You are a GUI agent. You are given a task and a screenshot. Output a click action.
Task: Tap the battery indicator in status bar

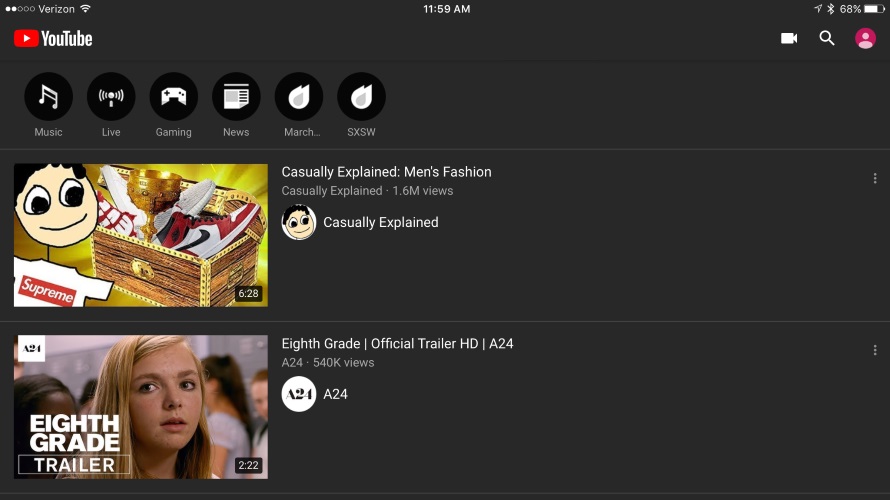point(874,9)
